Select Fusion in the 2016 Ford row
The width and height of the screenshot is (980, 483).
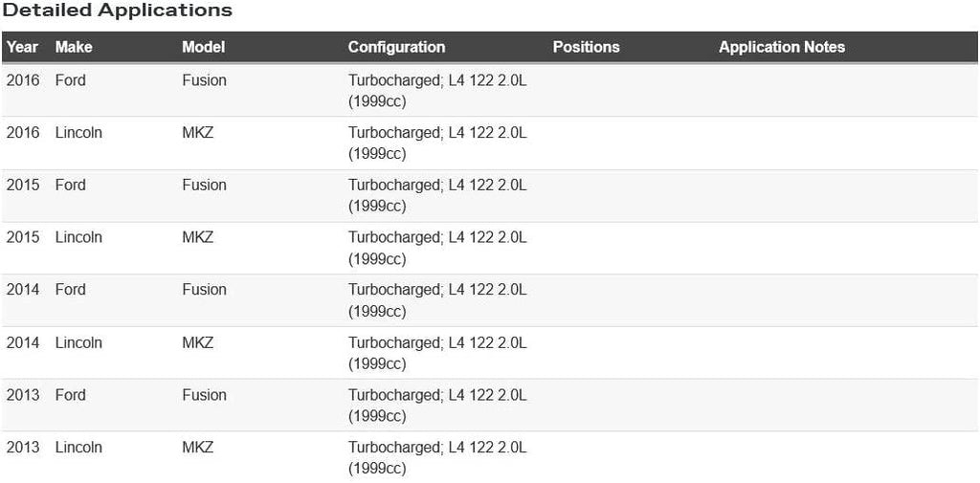(204, 80)
